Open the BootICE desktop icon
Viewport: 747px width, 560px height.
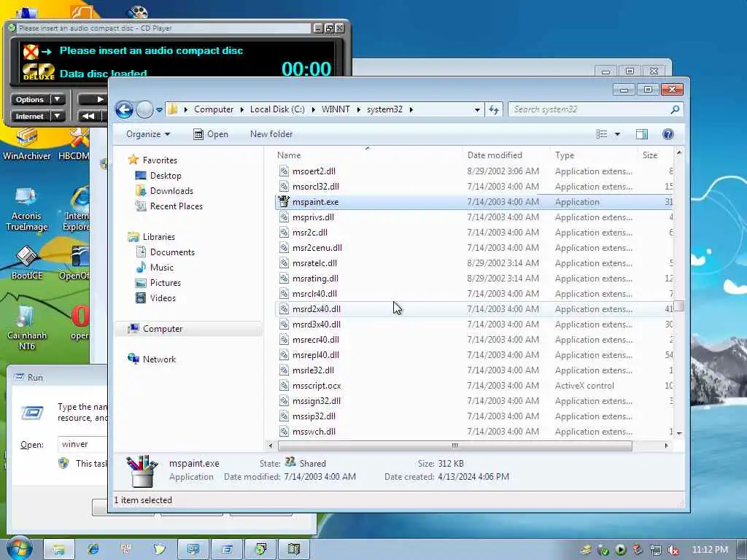tap(27, 262)
